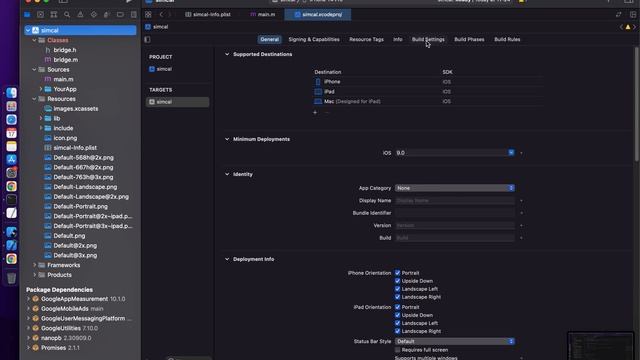The width and height of the screenshot is (640, 360).
Task: Open the Status Bar Style dropdown
Action: (455, 341)
